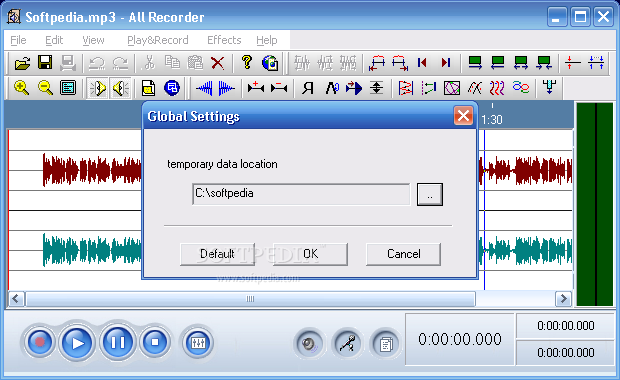The image size is (620, 380).
Task: Click the large 0:00:00.000 time display
Action: click(x=460, y=339)
